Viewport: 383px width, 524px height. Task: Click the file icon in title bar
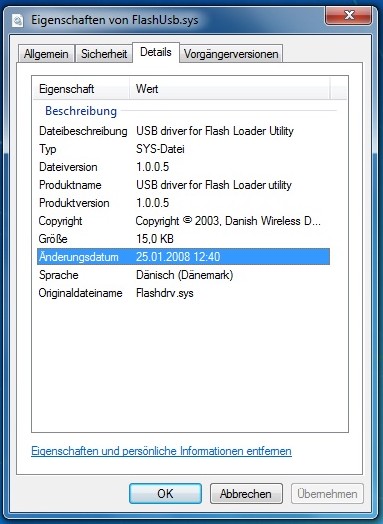(x=18, y=20)
